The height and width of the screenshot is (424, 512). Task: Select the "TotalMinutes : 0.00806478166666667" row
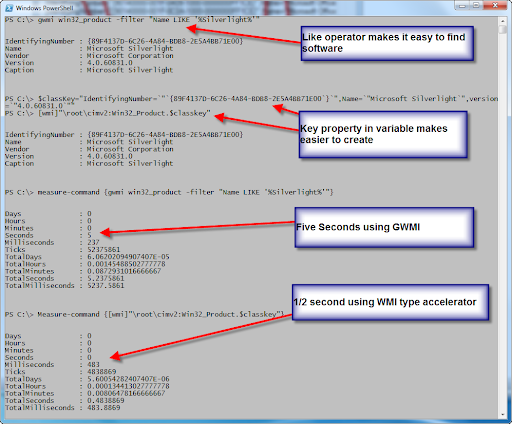click(x=85, y=393)
